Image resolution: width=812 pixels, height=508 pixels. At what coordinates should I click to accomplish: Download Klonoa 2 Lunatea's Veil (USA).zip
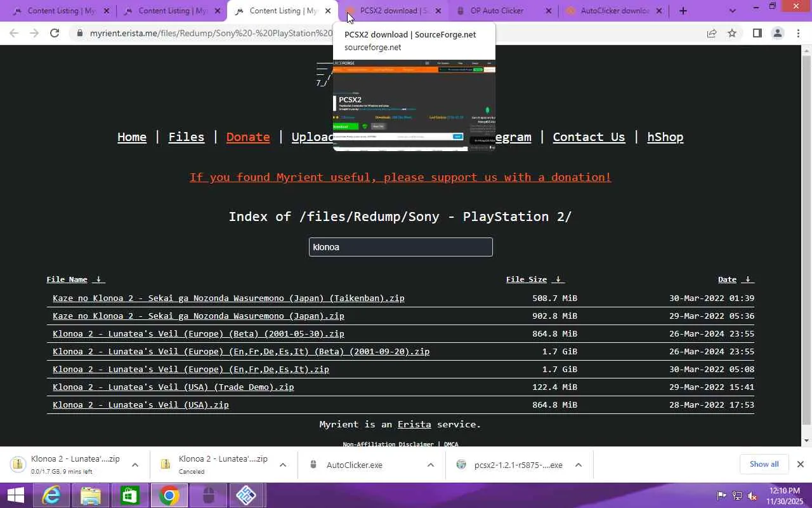coord(141,404)
